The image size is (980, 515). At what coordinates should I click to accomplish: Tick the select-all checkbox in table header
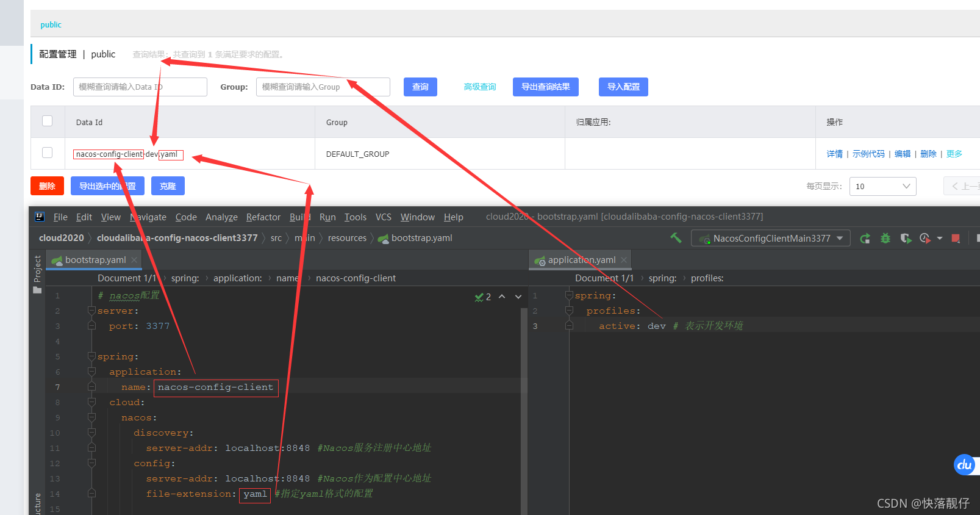tap(47, 121)
